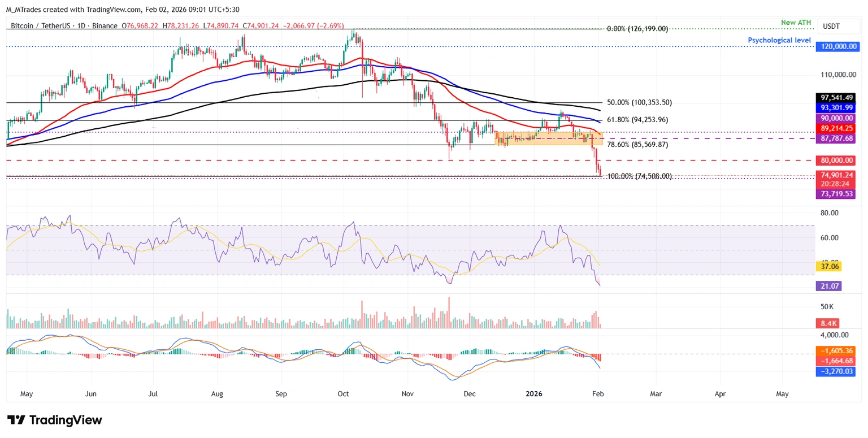The image size is (868, 438).
Task: Click the RSI value 37.06 on price scale
Action: pos(829,266)
